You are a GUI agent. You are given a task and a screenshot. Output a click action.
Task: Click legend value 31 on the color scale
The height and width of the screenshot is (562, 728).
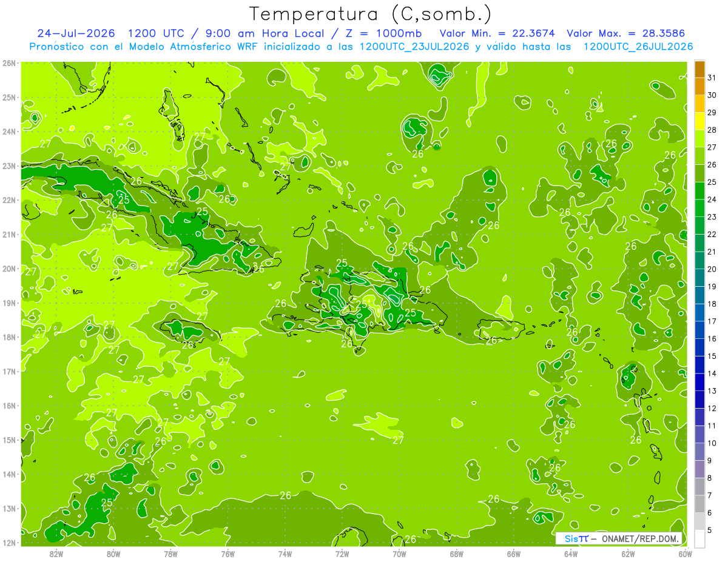coord(712,78)
